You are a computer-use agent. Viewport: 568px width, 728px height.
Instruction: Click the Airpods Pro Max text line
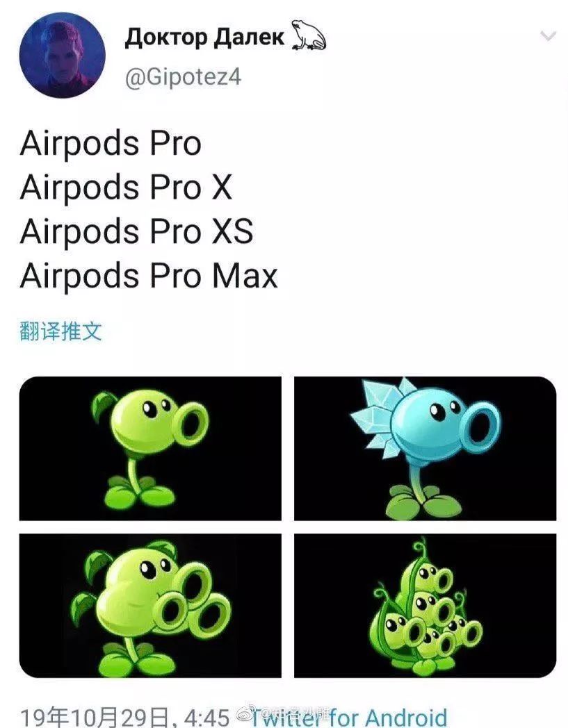(x=149, y=275)
